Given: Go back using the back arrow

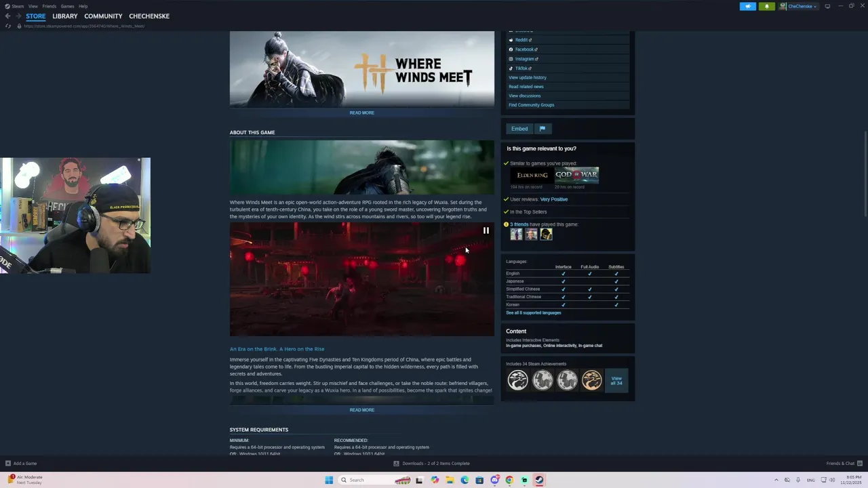Looking at the screenshot, I should pos(7,16).
